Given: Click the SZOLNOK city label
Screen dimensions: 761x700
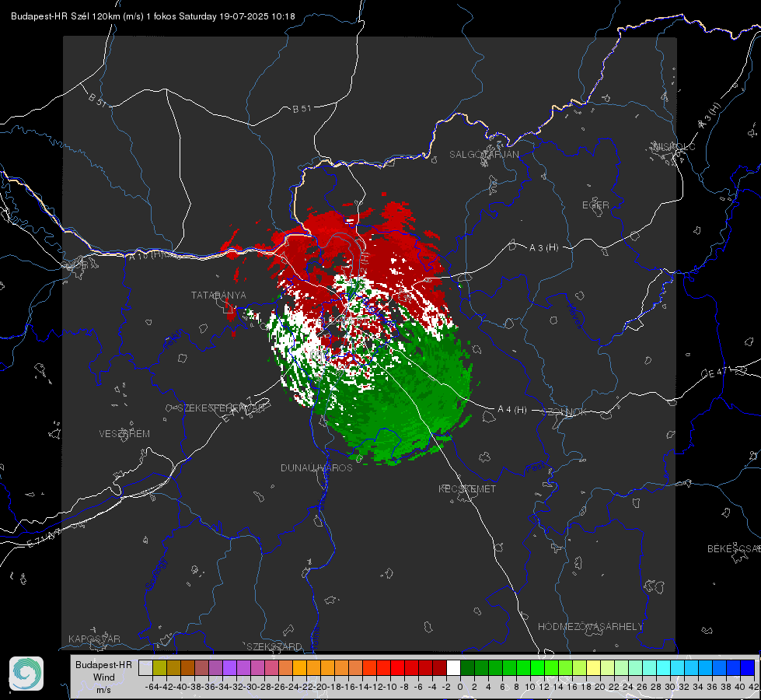Looking at the screenshot, I should (564, 412).
